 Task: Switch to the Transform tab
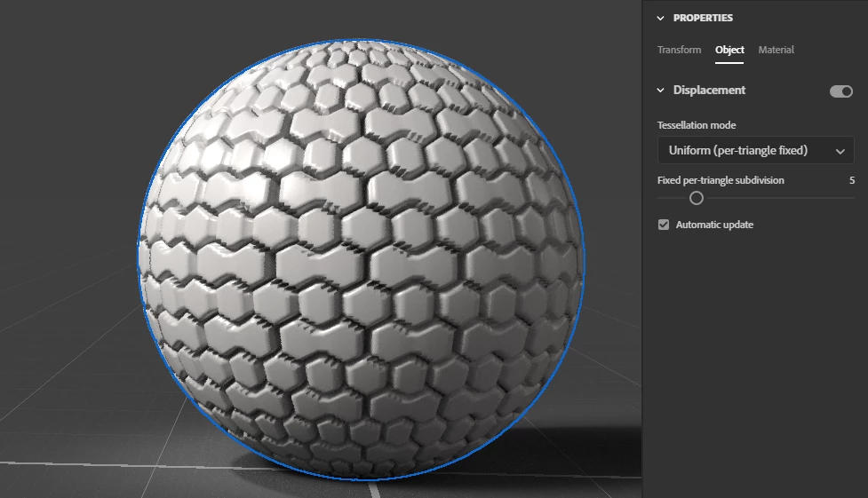click(680, 50)
